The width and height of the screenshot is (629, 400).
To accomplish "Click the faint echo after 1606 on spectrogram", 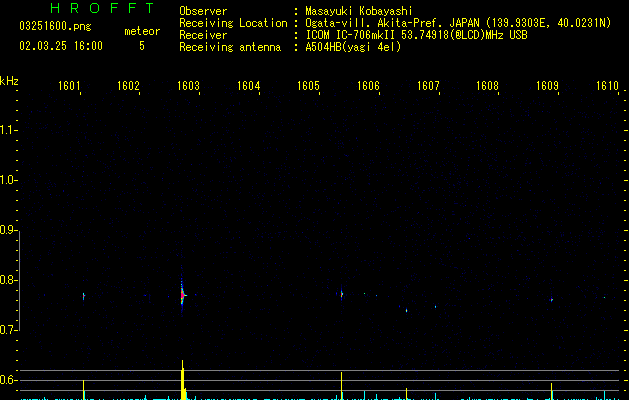I will tap(406, 310).
